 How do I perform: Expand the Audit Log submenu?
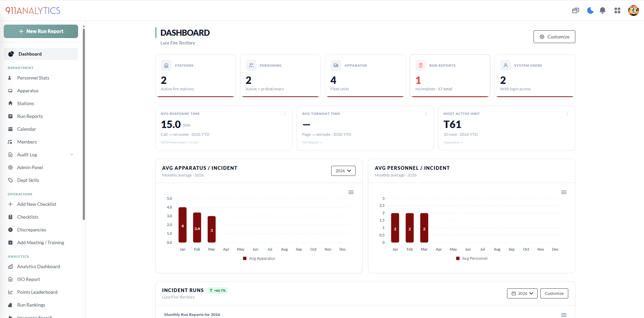[71, 154]
